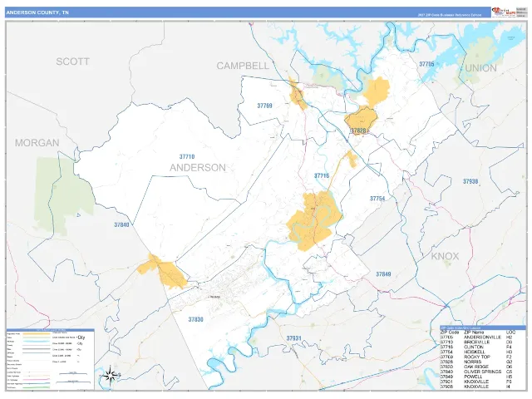This screenshot has width=532, height=399.
Task: Click the 37931 ZIP label on the map
Action: tap(293, 338)
